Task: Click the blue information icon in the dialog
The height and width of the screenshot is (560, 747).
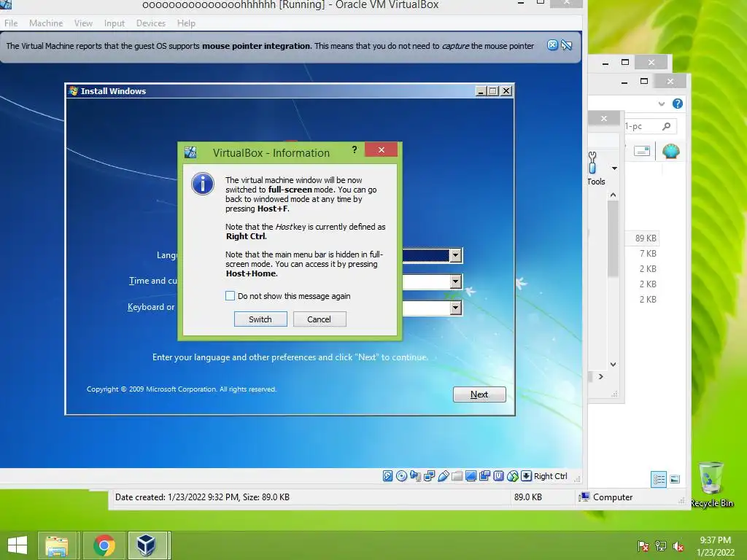Action: click(203, 184)
